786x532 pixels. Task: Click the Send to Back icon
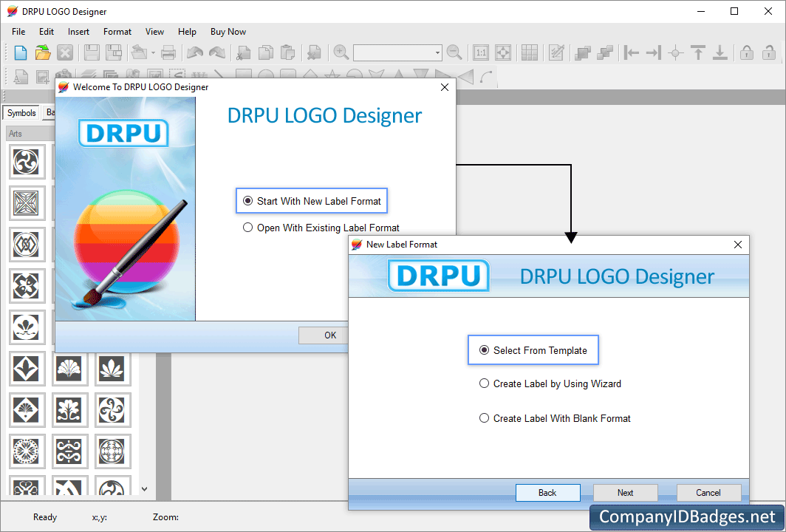605,52
